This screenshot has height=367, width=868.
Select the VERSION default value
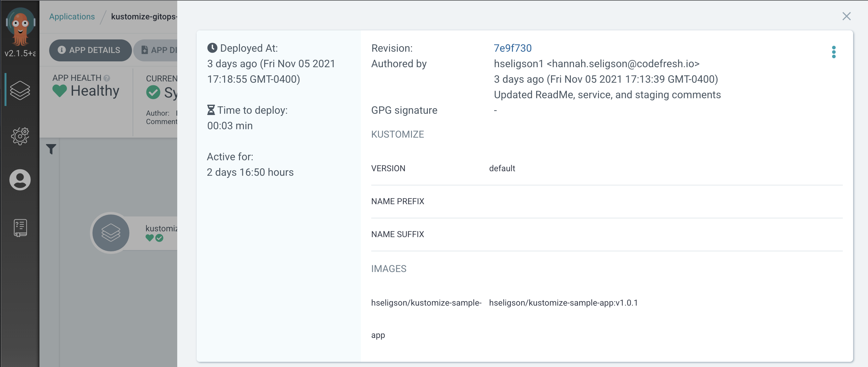click(x=502, y=168)
